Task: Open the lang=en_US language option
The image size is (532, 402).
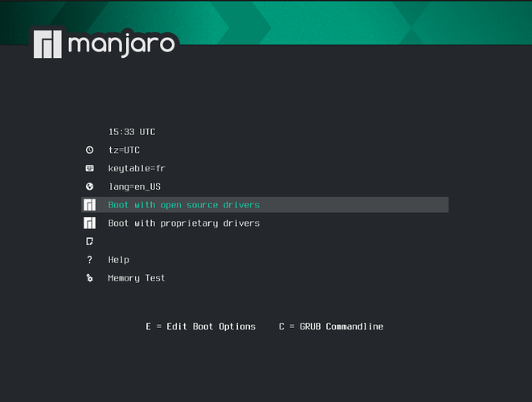Action: coord(133,187)
